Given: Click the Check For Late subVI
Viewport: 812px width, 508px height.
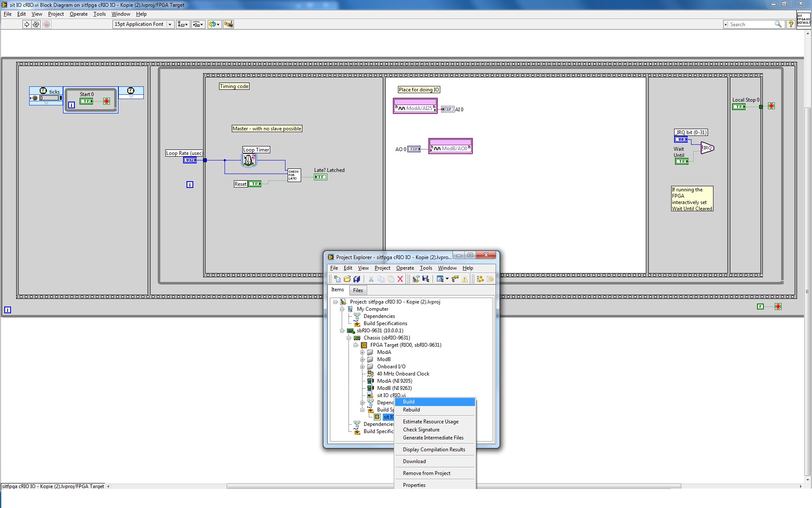Looking at the screenshot, I should click(294, 175).
